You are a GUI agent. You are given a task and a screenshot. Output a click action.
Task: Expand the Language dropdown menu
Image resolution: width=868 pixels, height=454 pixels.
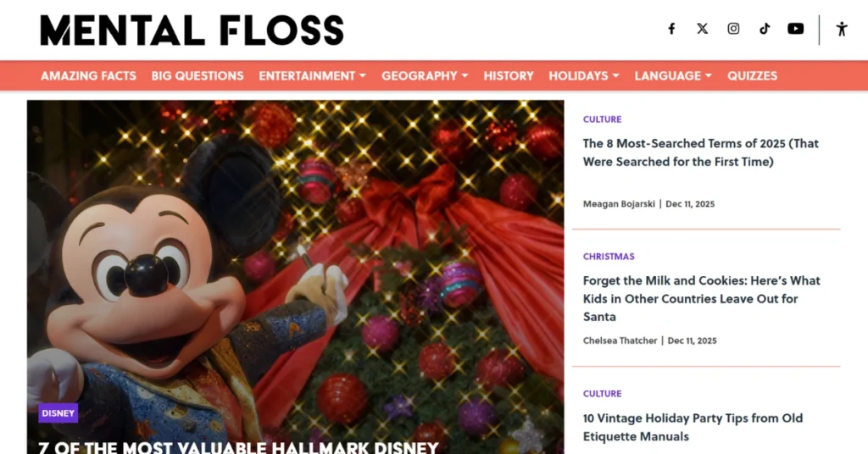coord(673,75)
